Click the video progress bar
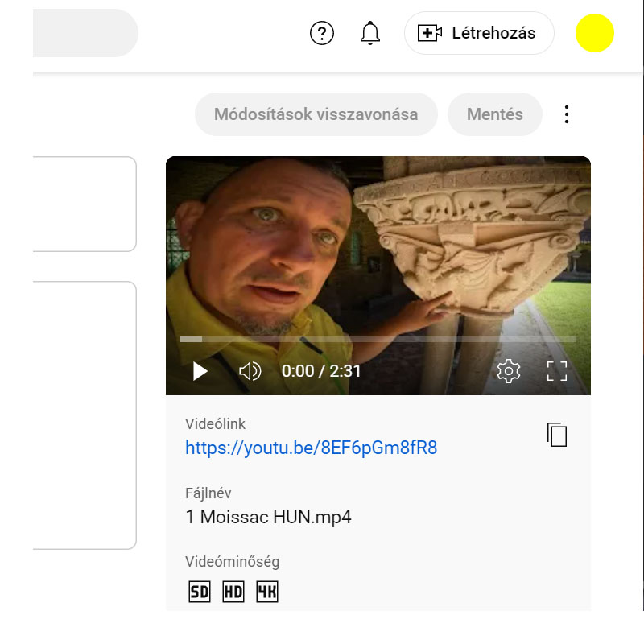Viewport: 644px width, 644px height. pyautogui.click(x=378, y=340)
